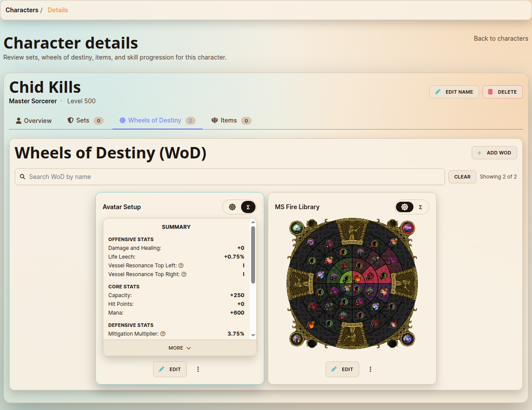Open the Items tab
The image size is (532, 410).
tap(231, 121)
